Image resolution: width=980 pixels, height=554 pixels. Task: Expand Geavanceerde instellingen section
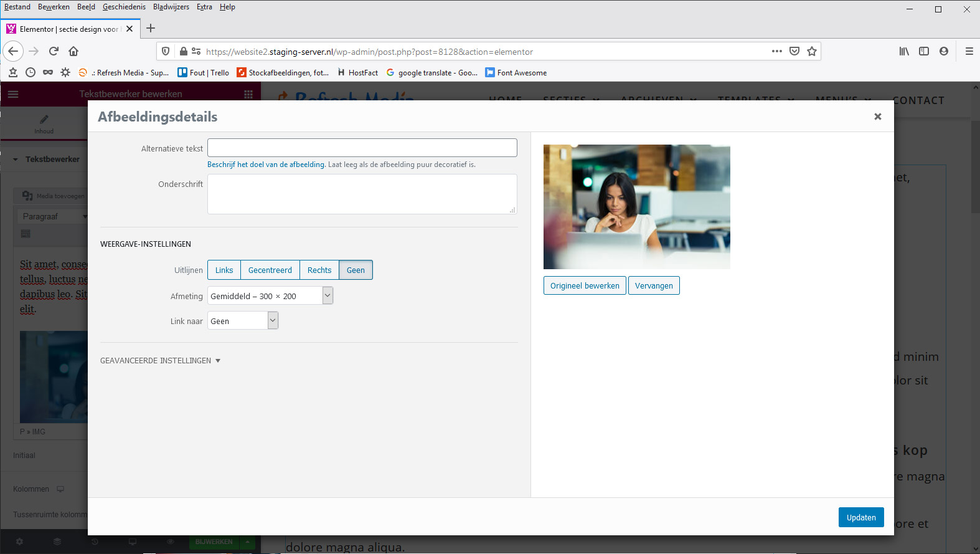[x=160, y=361]
